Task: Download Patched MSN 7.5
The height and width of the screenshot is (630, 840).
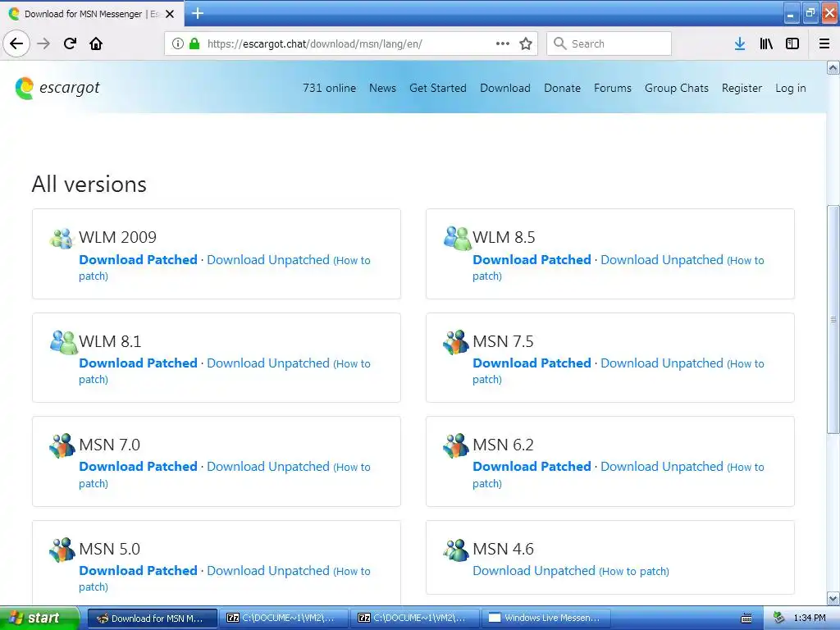Action: pyautogui.click(x=532, y=363)
